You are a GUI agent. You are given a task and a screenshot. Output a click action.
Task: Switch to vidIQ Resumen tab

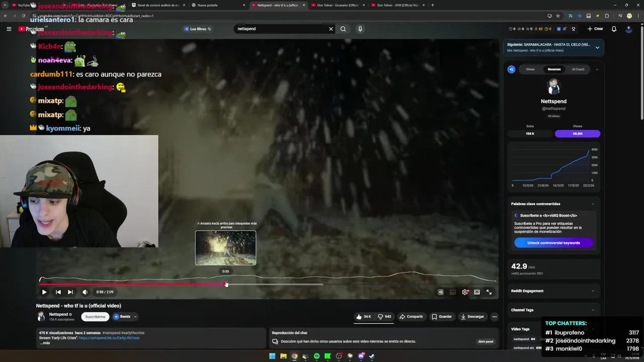(554, 69)
